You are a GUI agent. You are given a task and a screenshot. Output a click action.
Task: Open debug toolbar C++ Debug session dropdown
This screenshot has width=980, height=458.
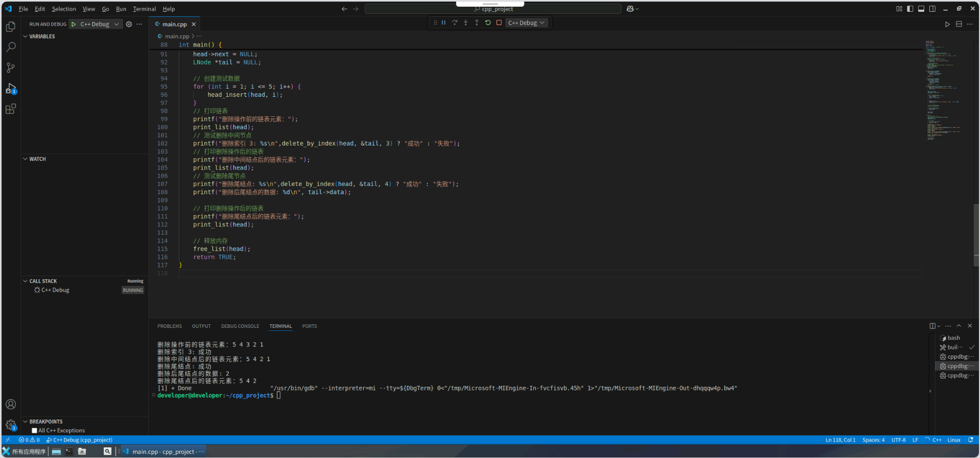(x=527, y=23)
